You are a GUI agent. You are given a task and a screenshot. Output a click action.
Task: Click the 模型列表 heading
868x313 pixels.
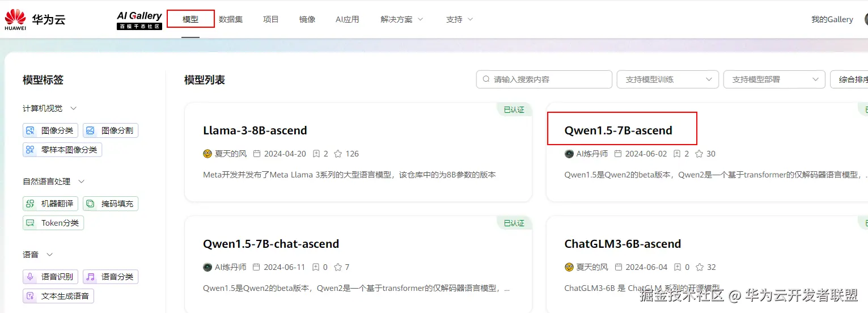(205, 80)
